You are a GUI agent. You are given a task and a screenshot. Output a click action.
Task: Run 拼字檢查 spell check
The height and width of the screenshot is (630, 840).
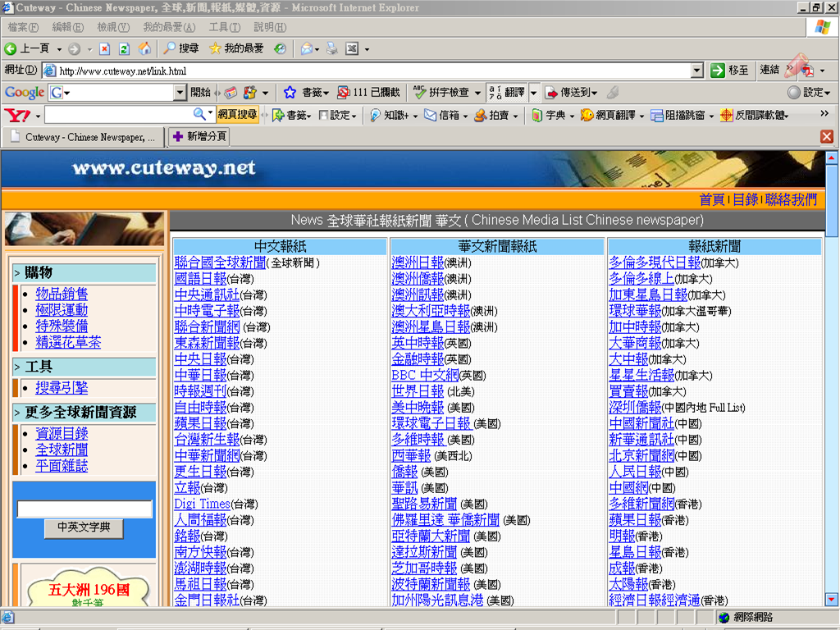coord(442,92)
